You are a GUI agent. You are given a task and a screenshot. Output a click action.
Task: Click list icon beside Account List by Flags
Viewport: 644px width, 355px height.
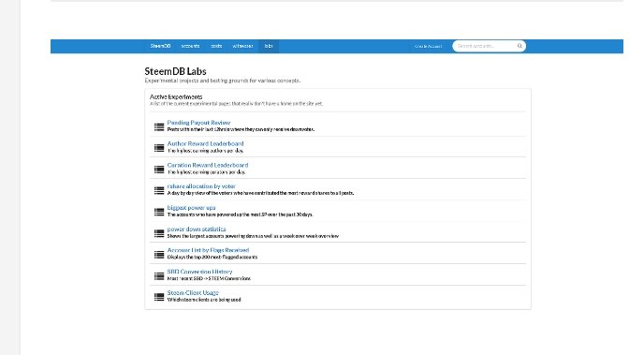click(159, 255)
